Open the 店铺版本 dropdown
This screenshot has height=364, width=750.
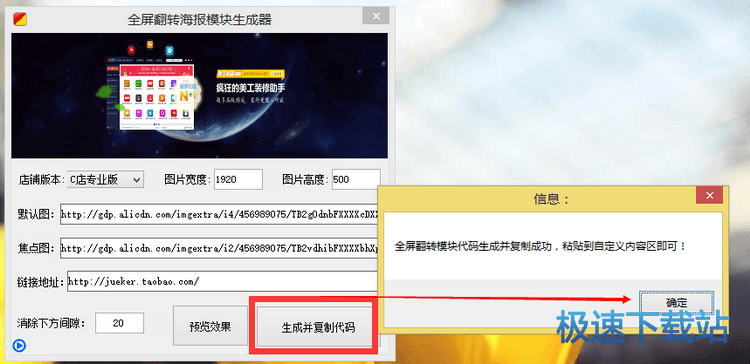[105, 180]
